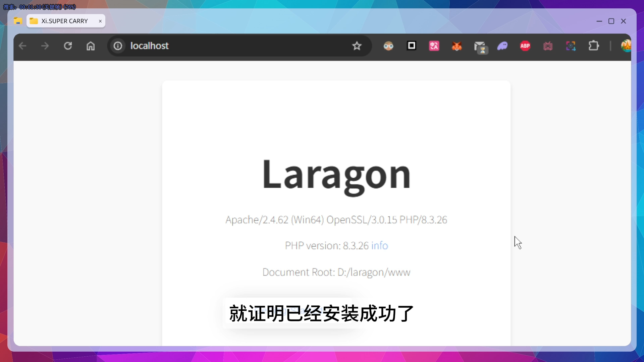Screen dimensions: 644x362
Task: Click the localhost address bar
Action: click(235, 46)
